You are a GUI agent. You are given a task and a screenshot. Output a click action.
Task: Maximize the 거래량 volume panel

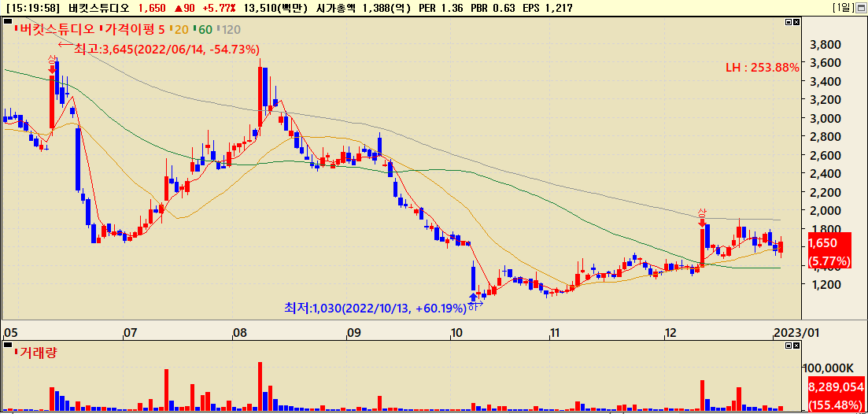pos(789,346)
